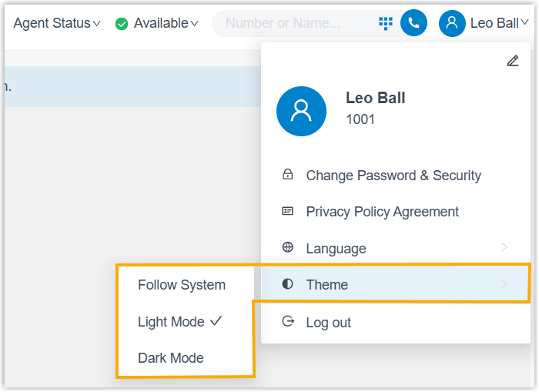
Task: Select Follow System theme option
Action: [182, 285]
